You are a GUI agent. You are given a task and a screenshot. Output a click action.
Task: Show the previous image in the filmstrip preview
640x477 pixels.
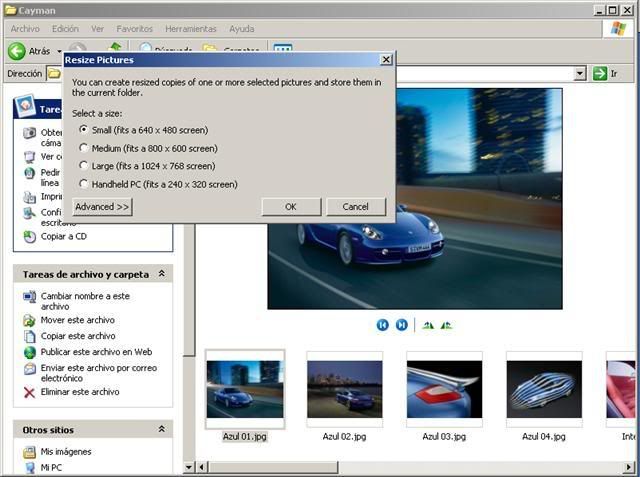(x=382, y=325)
